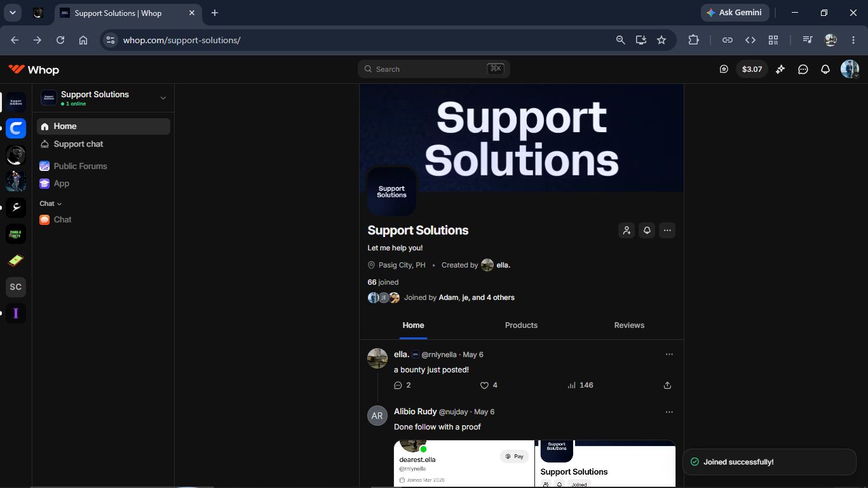Image resolution: width=868 pixels, height=488 pixels.
Task: Toggle notifications bell for Support Solutions
Action: [647, 230]
